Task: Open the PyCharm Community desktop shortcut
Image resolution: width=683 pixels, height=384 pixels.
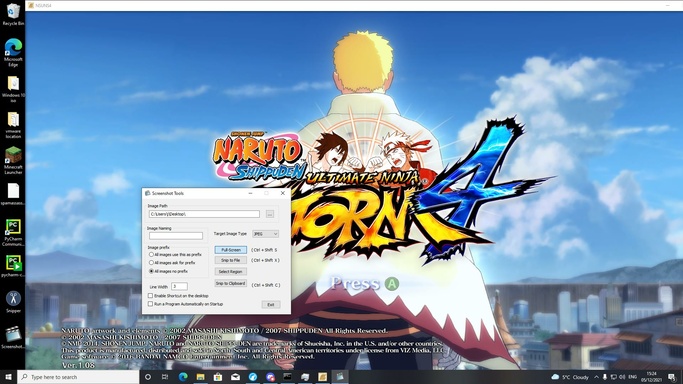Action: click(13, 233)
